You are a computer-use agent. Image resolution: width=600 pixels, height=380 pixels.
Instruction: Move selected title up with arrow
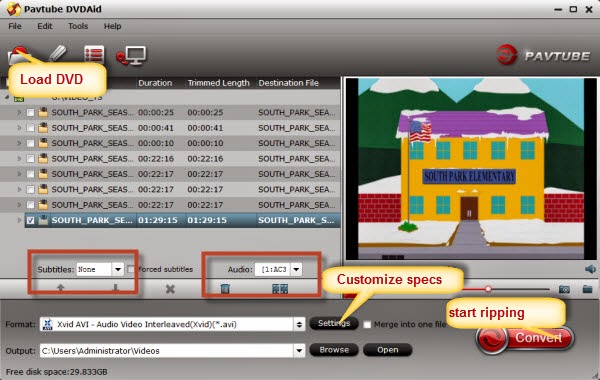(x=60, y=288)
